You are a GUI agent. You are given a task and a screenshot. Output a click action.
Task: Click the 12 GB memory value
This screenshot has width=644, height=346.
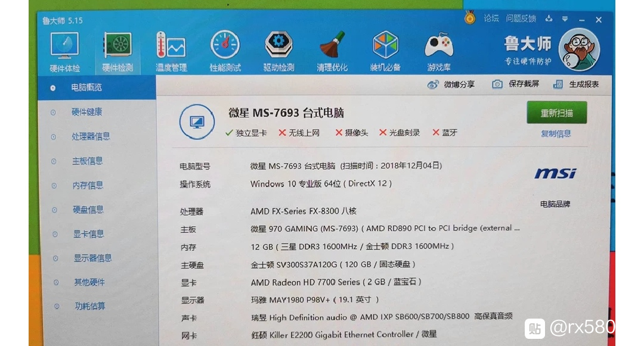pyautogui.click(x=352, y=247)
